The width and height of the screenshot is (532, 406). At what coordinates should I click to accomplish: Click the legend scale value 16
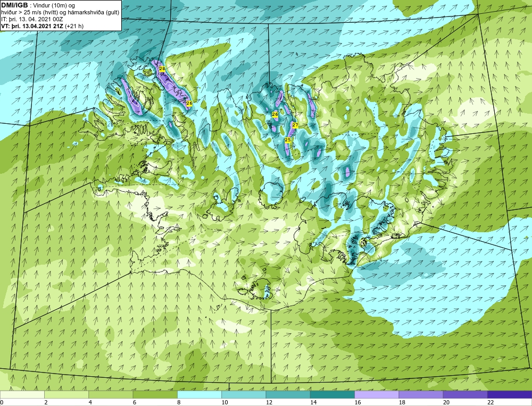(x=358, y=403)
